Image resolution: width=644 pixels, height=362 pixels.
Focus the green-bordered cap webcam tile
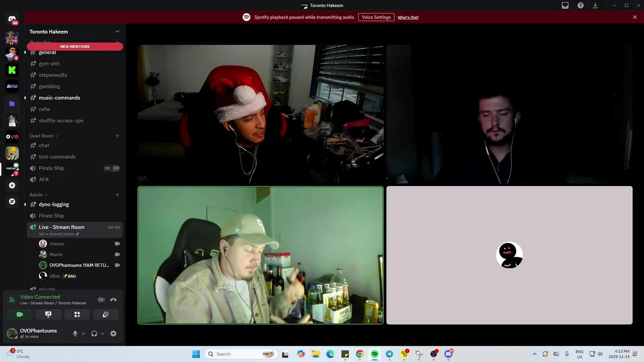(x=261, y=255)
